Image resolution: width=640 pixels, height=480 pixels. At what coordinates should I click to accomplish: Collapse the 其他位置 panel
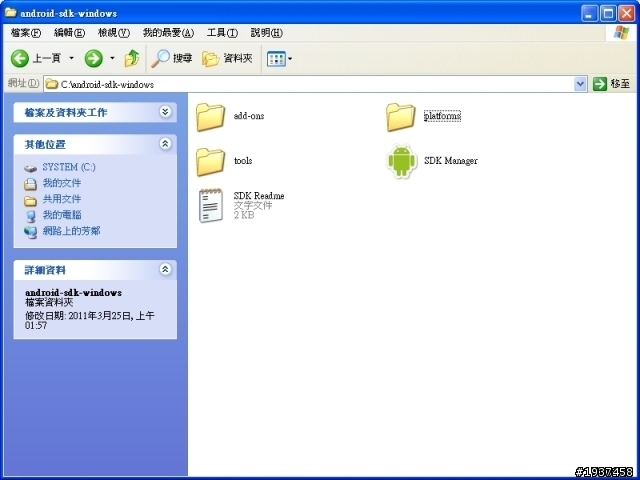pyautogui.click(x=165, y=143)
